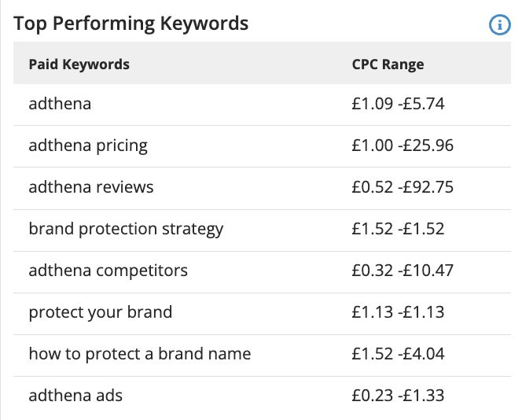Viewport: 522px width, 420px height.
Task: Click CPC range £1.52 -£1.52
Action: coord(398,229)
